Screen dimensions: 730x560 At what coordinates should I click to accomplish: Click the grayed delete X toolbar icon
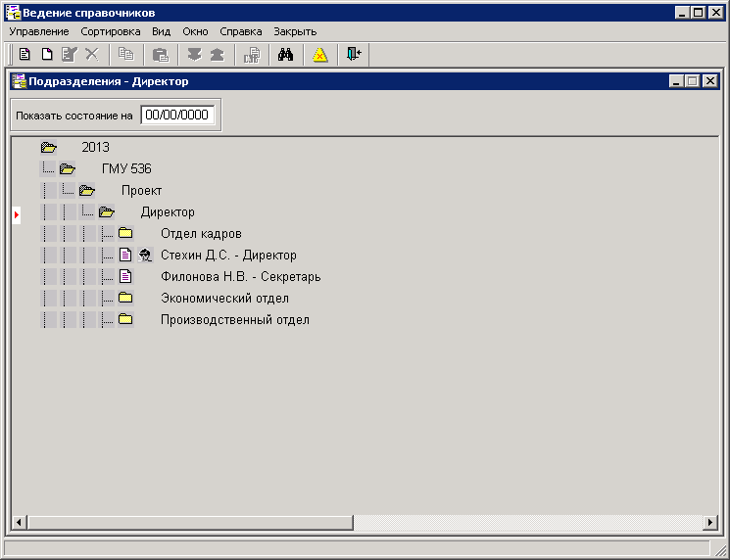pyautogui.click(x=92, y=55)
